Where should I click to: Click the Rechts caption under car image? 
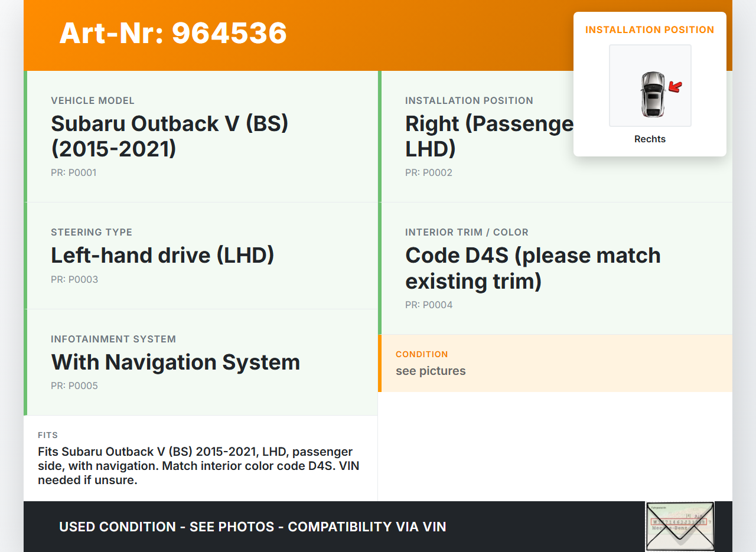pyautogui.click(x=650, y=139)
